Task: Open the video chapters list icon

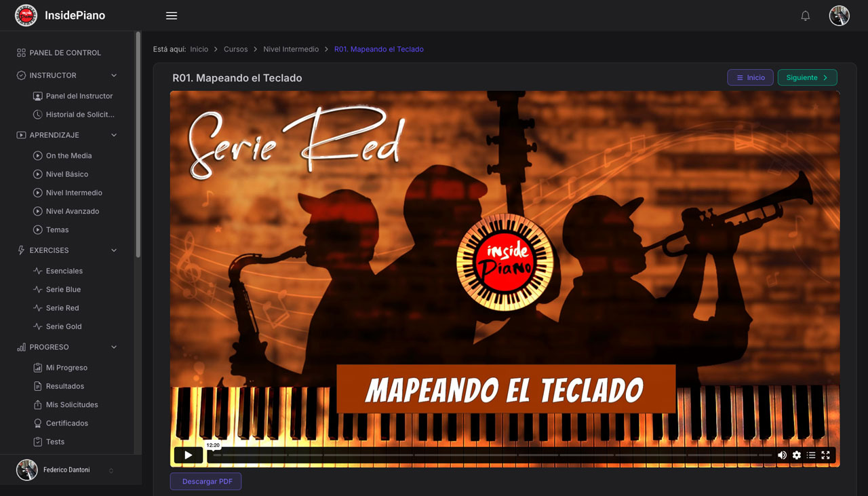Action: [x=811, y=455]
